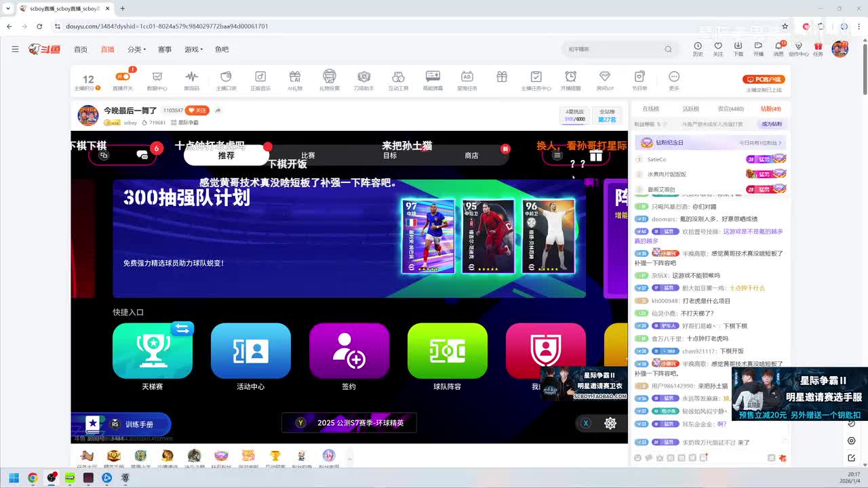Click the gift box toolbar icon

coord(502,77)
